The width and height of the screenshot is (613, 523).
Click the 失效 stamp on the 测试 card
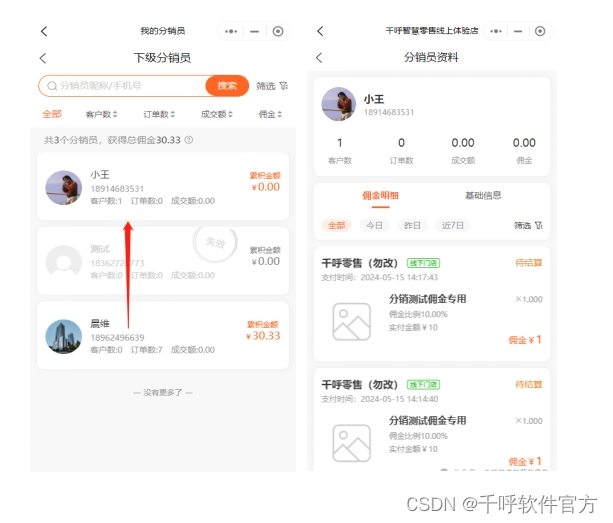215,242
